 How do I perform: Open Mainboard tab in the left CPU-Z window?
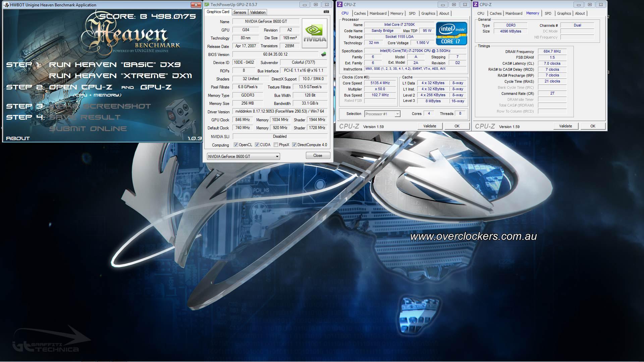tap(378, 13)
